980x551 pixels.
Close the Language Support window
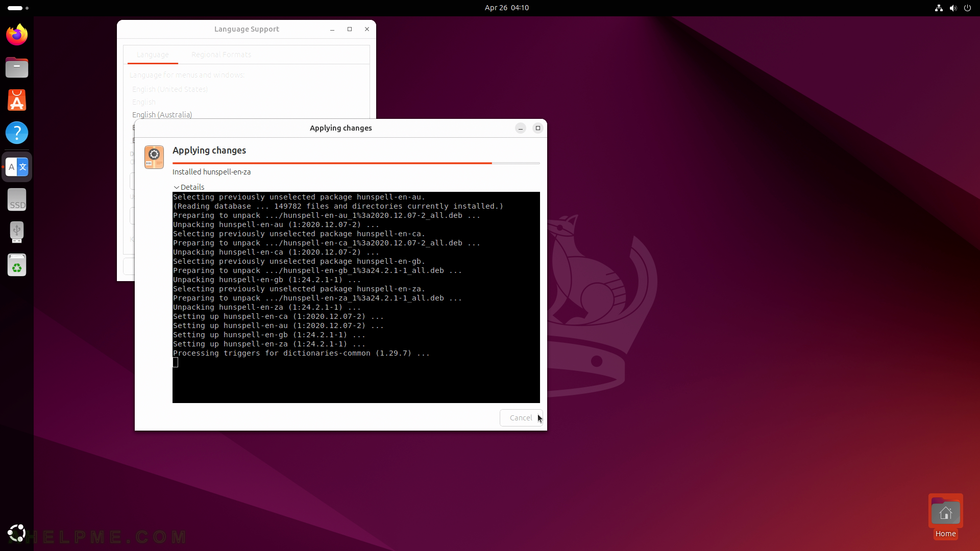(366, 29)
